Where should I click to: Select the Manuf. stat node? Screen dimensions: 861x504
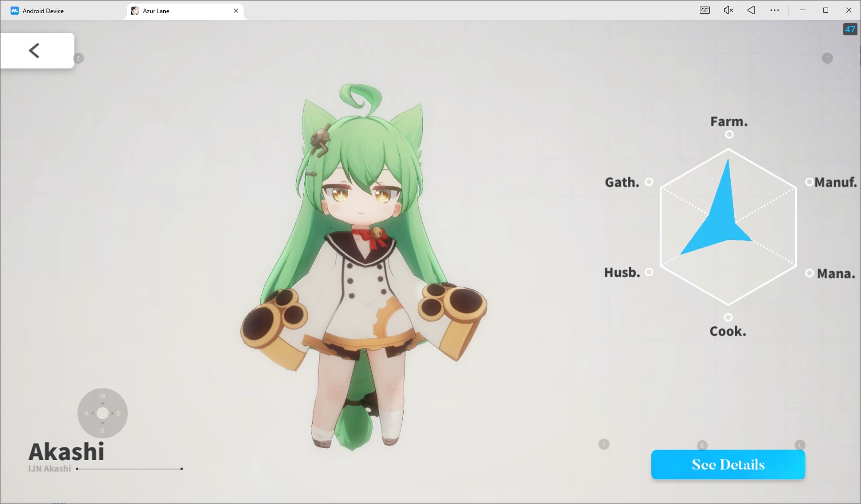point(809,182)
